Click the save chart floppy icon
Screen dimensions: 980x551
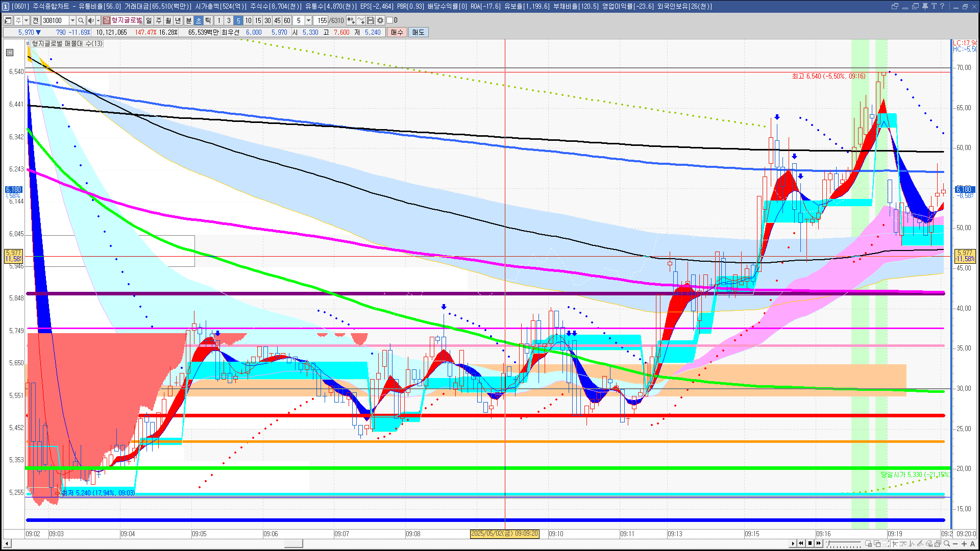pyautogui.click(x=371, y=20)
